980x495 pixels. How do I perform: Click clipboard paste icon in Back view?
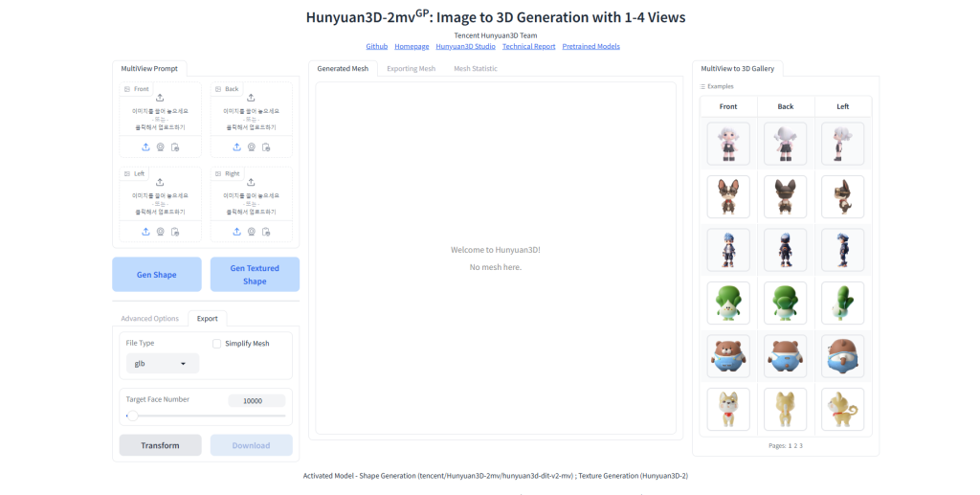266,146
